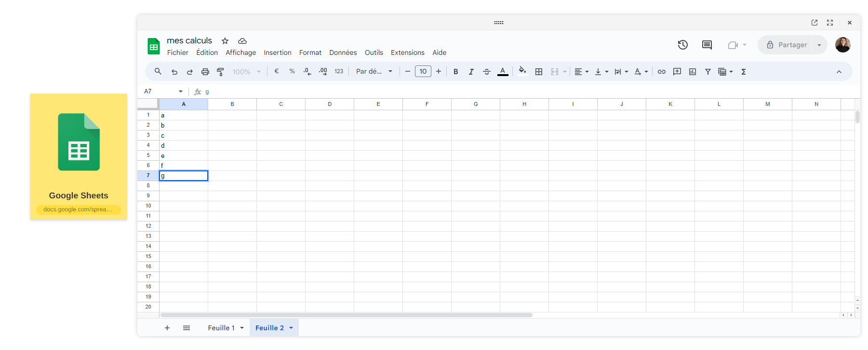Add a new sheet with plus button

click(167, 328)
